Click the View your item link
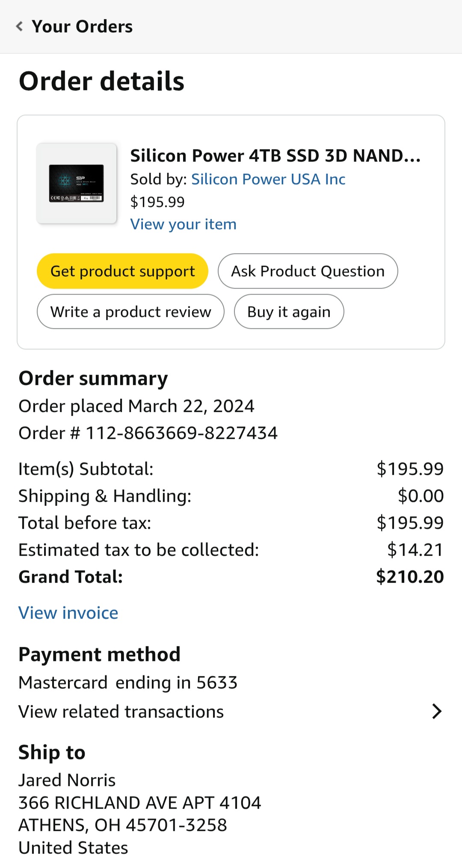 click(183, 224)
